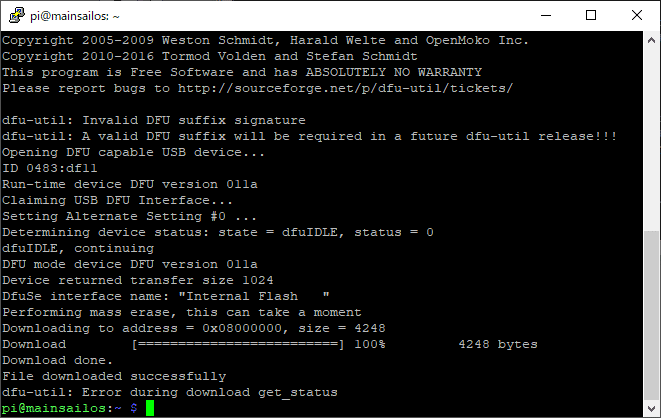Click the scrollbar track above the thumb
Image resolution: width=661 pixels, height=418 pixels.
[x=652, y=140]
